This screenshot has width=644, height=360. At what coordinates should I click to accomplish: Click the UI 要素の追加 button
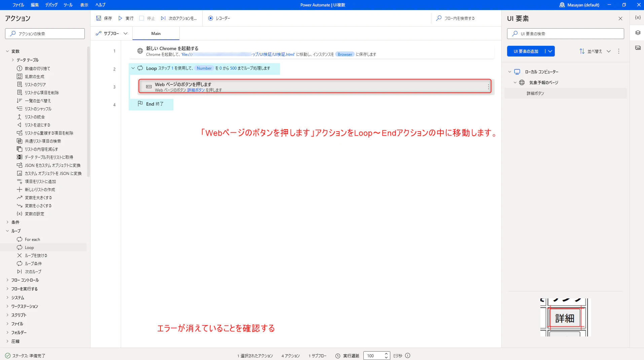click(526, 51)
